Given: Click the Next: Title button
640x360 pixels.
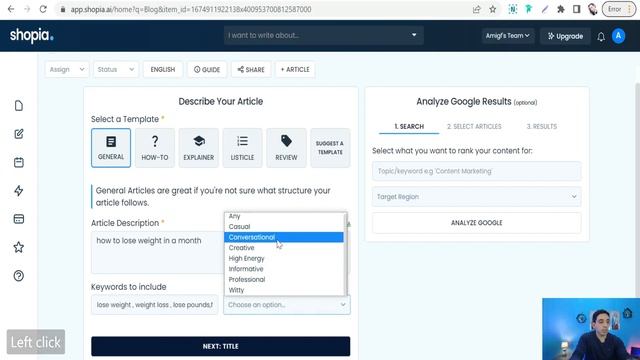Looking at the screenshot, I should tap(220, 346).
